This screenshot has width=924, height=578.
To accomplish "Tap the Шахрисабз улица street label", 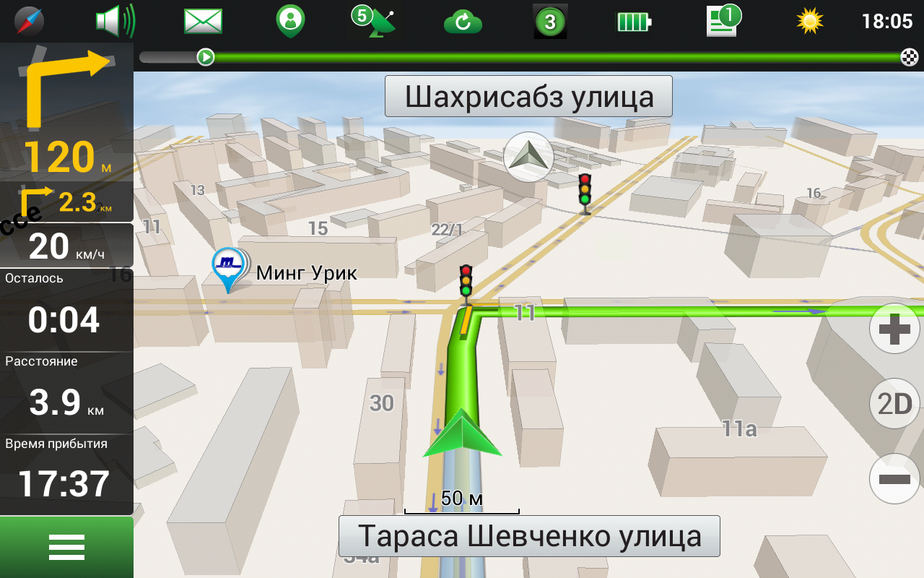I will point(529,95).
